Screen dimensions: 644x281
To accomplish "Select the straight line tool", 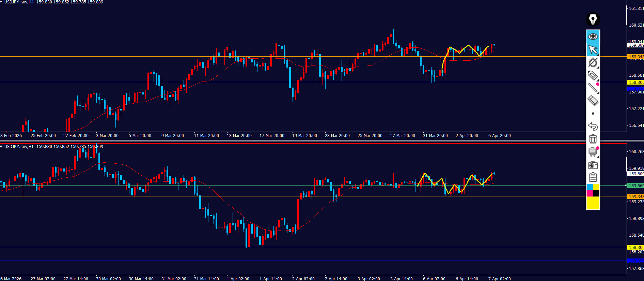I will pos(593,88).
